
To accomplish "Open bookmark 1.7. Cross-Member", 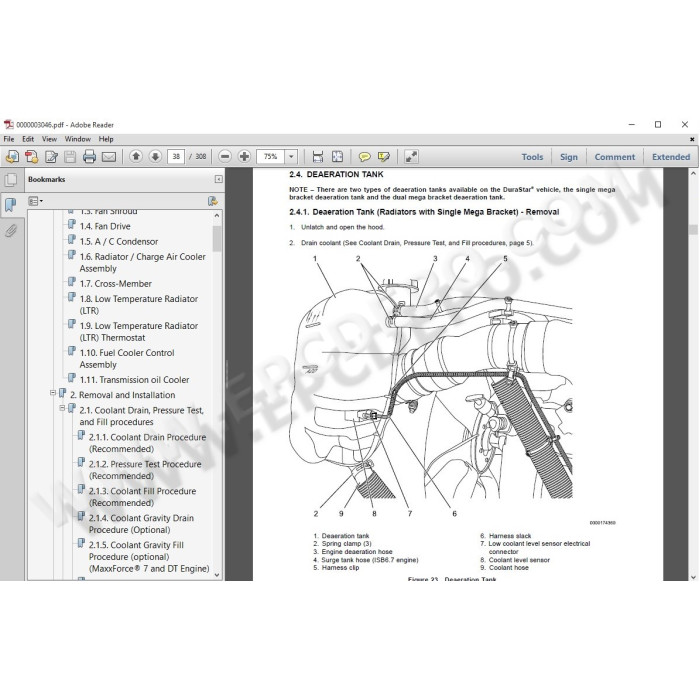I will [116, 283].
